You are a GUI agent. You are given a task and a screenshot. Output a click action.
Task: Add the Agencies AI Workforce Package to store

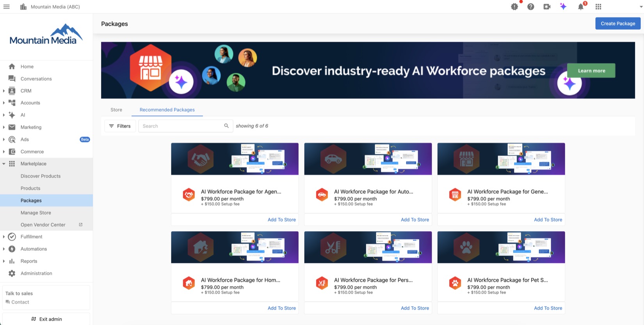[x=281, y=220]
